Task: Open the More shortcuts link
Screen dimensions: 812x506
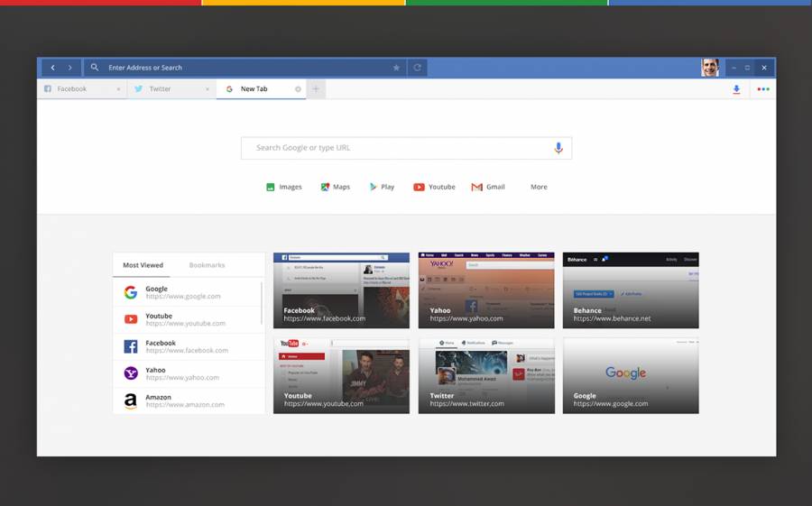Action: click(x=539, y=187)
